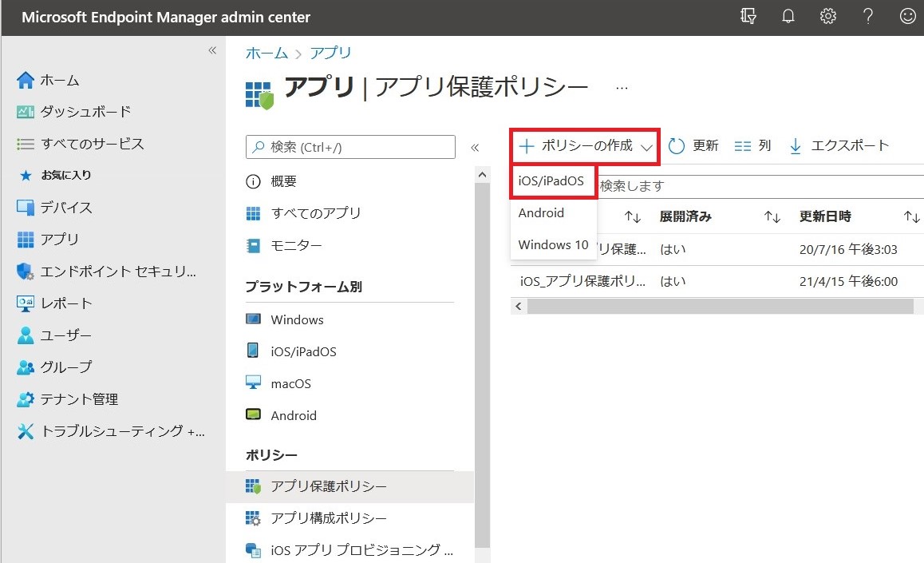Pick Windows 10 from the dropdown menu
924x563 pixels.
coord(553,245)
